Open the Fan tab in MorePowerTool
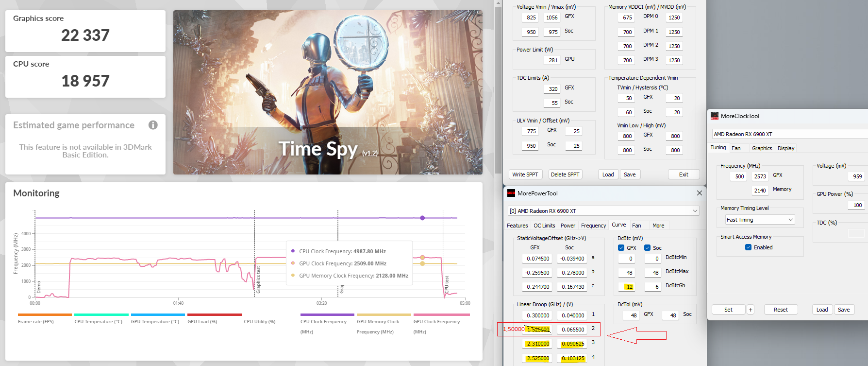Image resolution: width=868 pixels, height=366 pixels. tap(636, 226)
